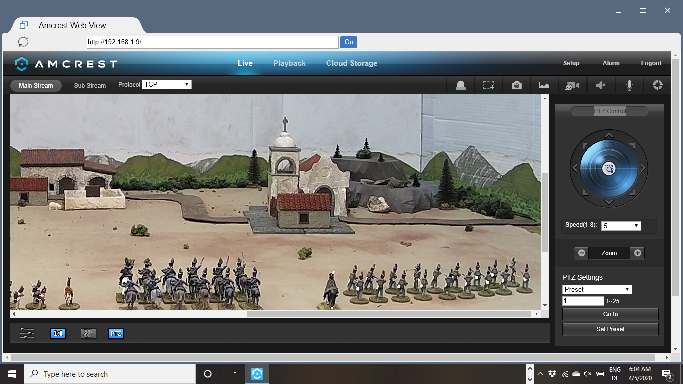
Task: Switch to Sub Stream
Action: coord(90,86)
